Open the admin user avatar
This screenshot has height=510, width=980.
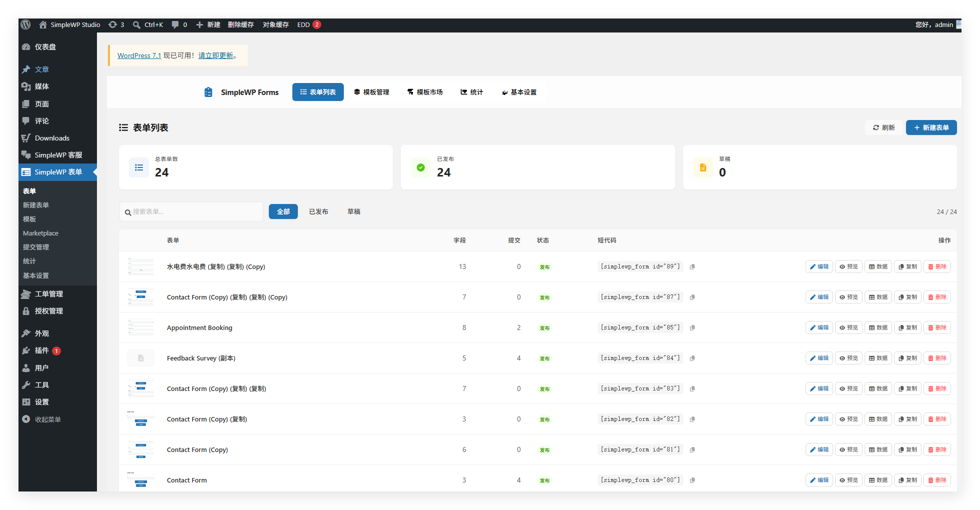pyautogui.click(x=959, y=24)
